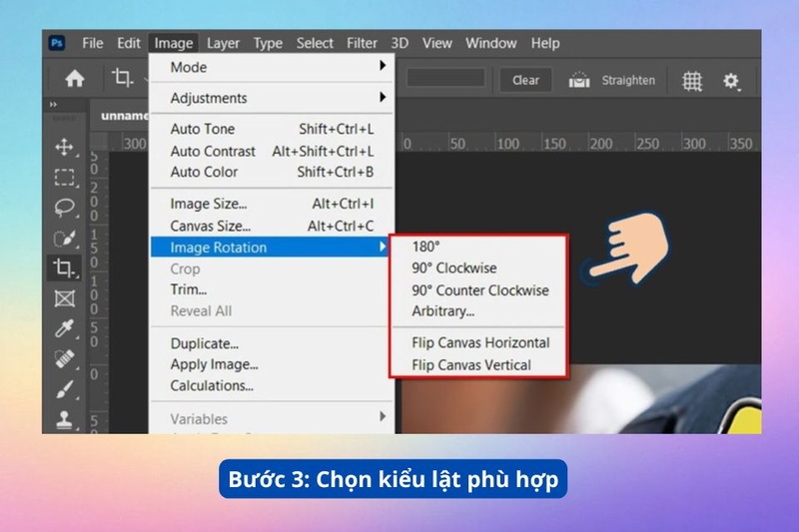Apply Auto Tone
The image size is (799, 532).
[272, 129]
